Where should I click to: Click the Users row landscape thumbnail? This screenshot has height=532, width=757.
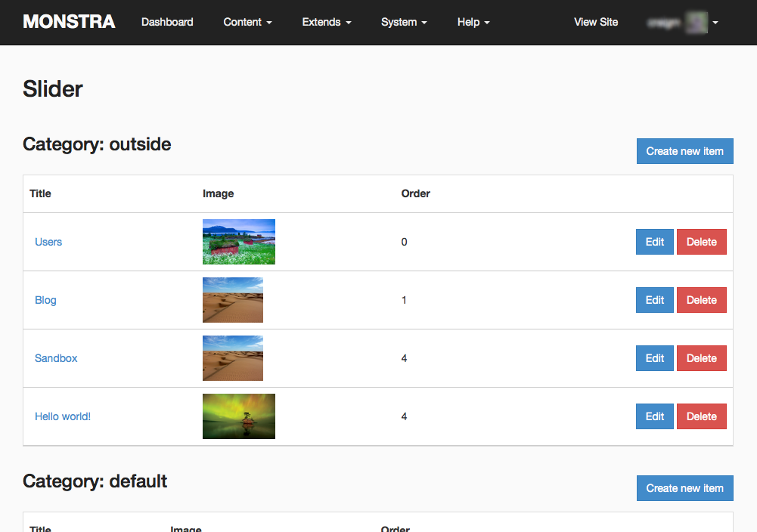pos(238,242)
